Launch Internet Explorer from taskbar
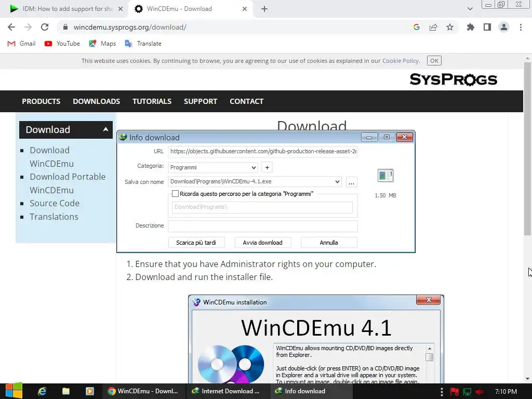Screen dimensions: 532x399 pyautogui.click(x=42, y=391)
